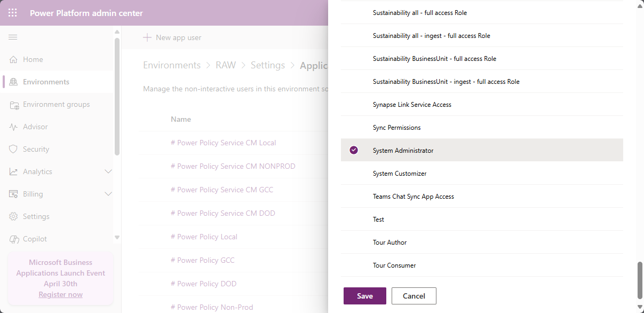Click the Settings gear icon
Viewport: 644px width, 313px height.
pos(14,216)
